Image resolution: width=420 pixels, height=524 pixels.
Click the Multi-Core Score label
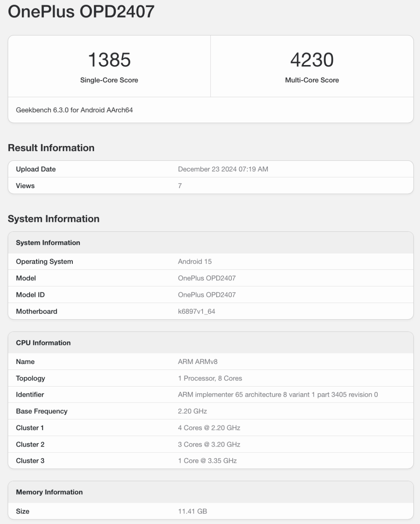click(x=312, y=80)
